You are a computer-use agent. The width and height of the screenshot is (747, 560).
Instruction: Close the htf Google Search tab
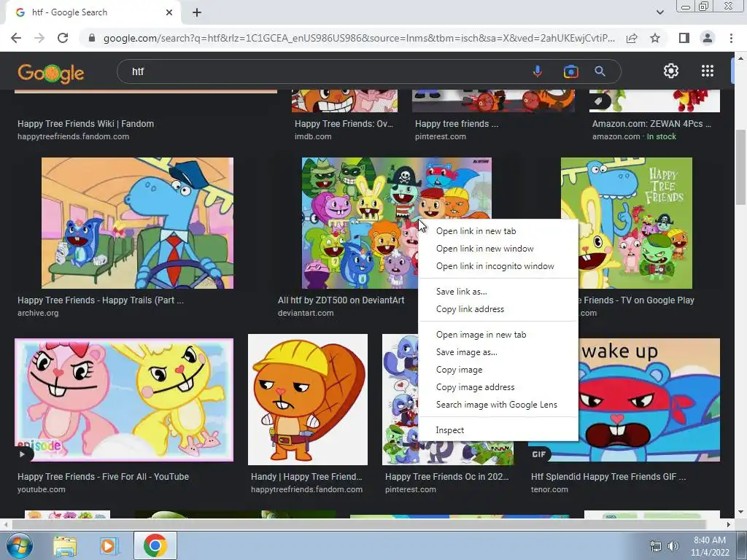point(169,12)
